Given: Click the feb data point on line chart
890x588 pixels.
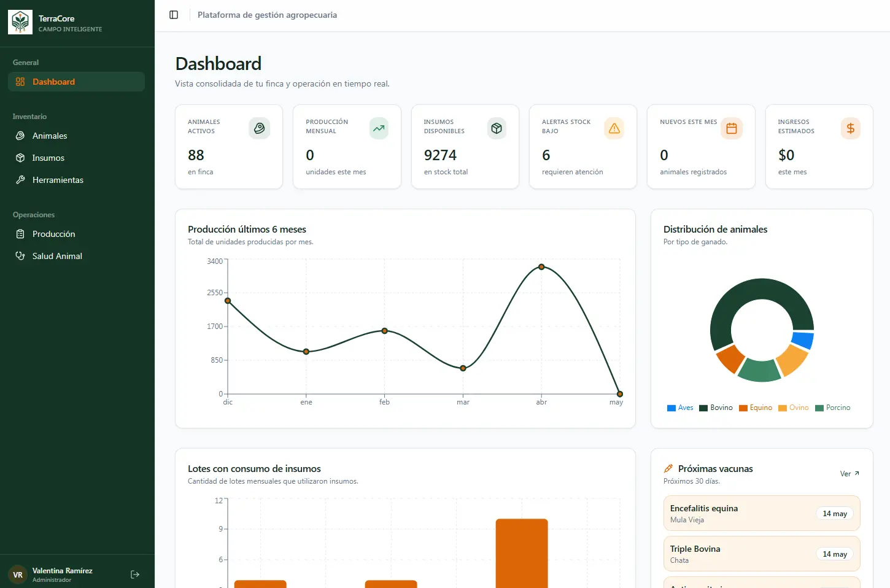Looking at the screenshot, I should [x=385, y=331].
